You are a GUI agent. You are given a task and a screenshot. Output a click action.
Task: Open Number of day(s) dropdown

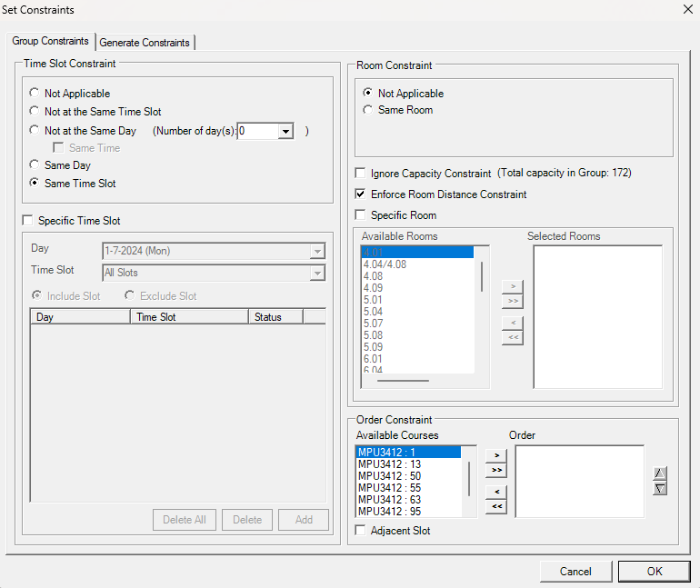coord(285,131)
